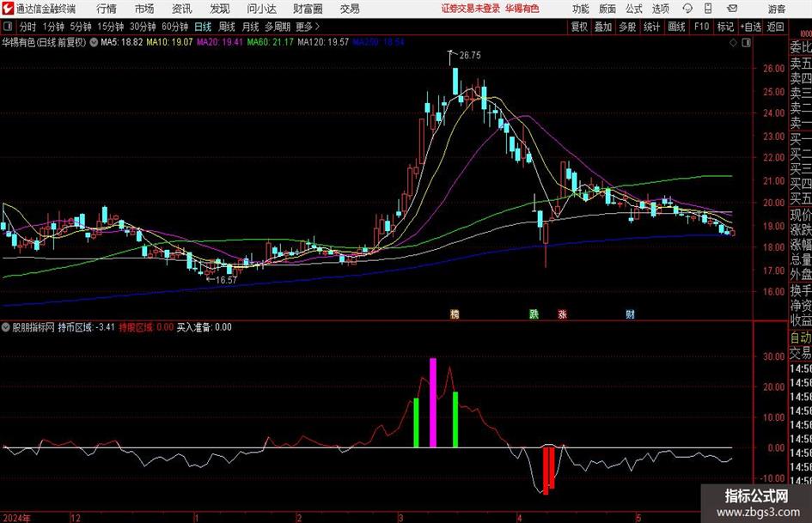Open the 资讯 menu
812x523 pixels.
pyautogui.click(x=182, y=9)
